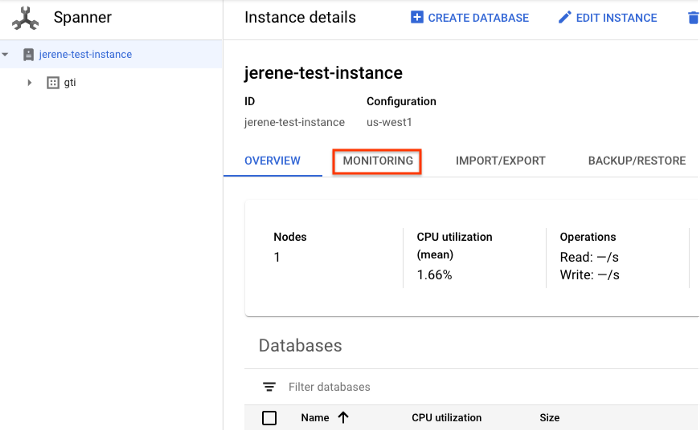Screen dimensions: 700x430
Task: Click the Nodes value 1
Action: tap(277, 257)
